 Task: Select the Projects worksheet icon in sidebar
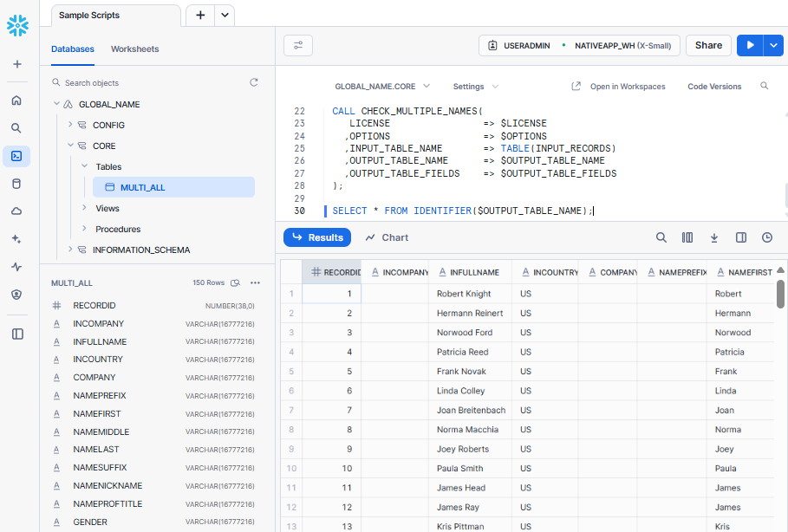16,156
